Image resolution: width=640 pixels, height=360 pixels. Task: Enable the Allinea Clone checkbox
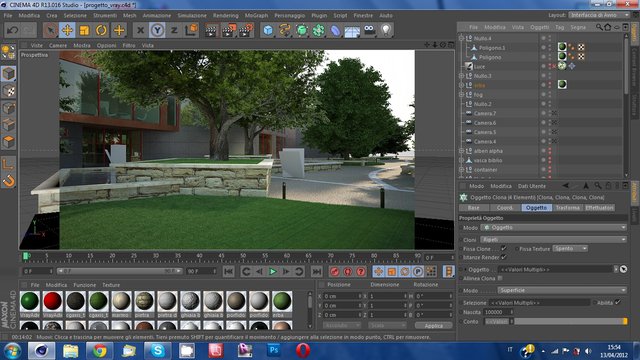500,278
